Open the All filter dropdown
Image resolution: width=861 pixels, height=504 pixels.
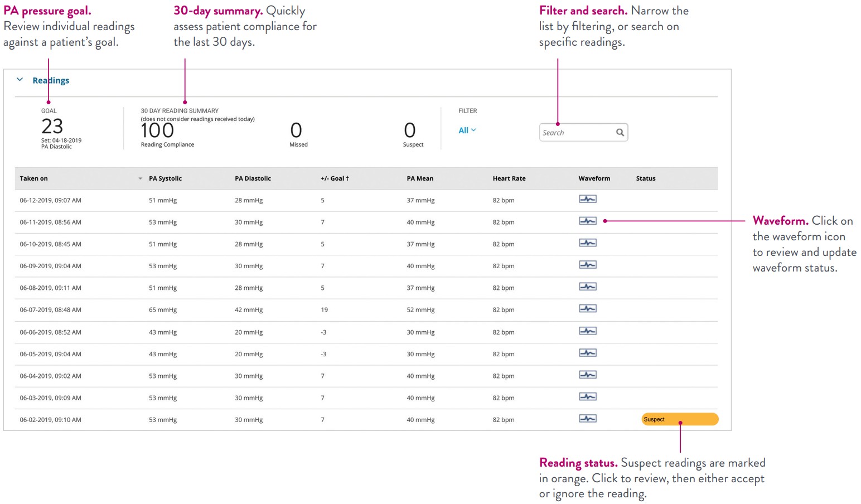coord(467,130)
